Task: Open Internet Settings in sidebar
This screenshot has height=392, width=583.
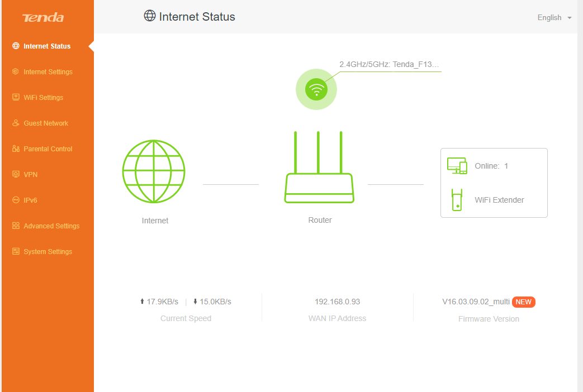Action: point(48,71)
